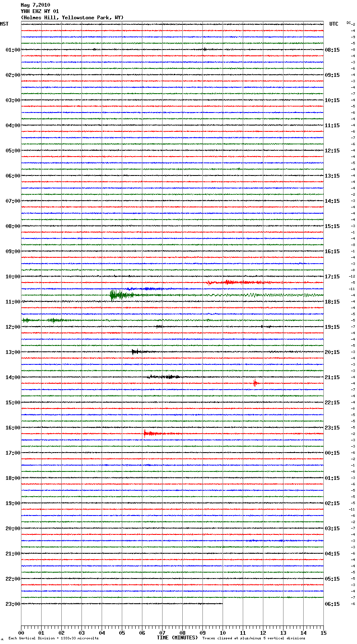This screenshot has height=644, width=357.
Task: Select the 16:00 MST time label
Action: [x=13, y=428]
